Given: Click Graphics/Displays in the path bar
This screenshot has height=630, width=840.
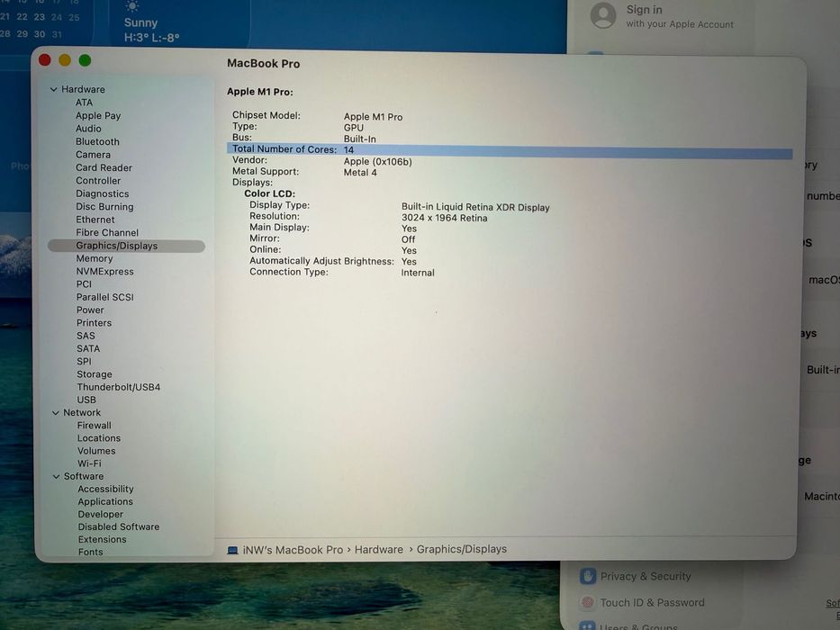Looking at the screenshot, I should [x=462, y=549].
